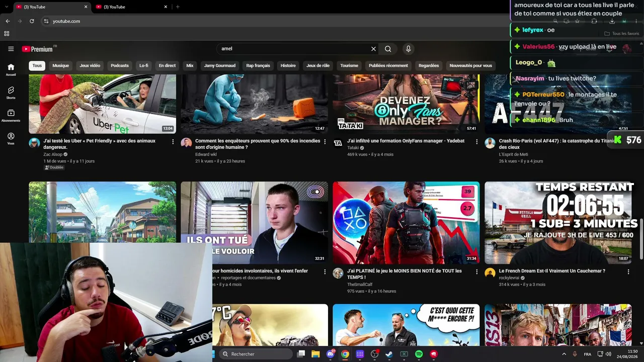Play the Uber Pet thumbnail video

tap(103, 104)
